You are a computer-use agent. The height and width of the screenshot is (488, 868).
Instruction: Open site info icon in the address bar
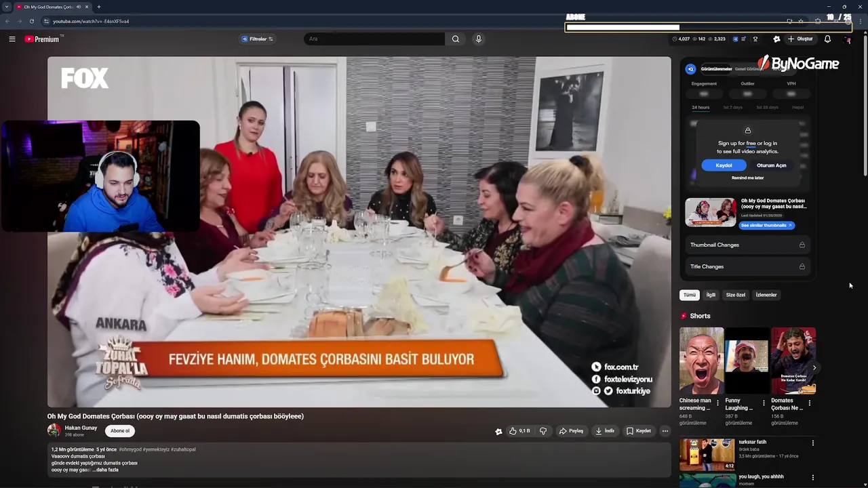click(x=47, y=21)
